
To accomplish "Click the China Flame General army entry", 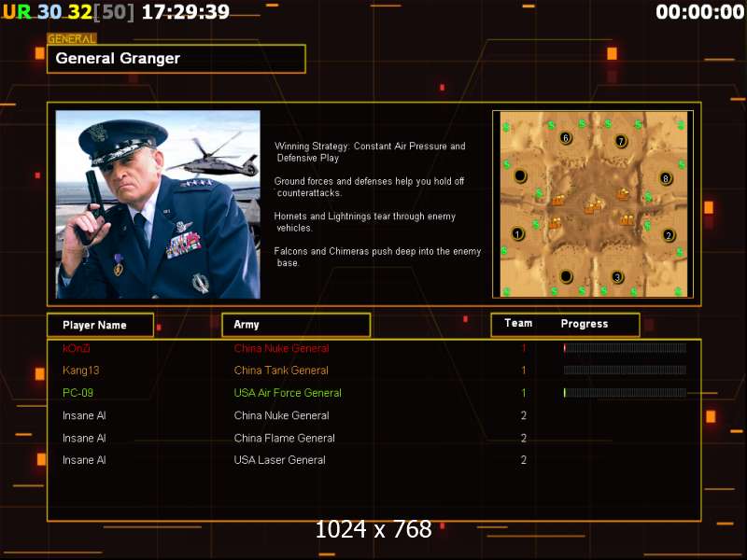I will coord(285,438).
